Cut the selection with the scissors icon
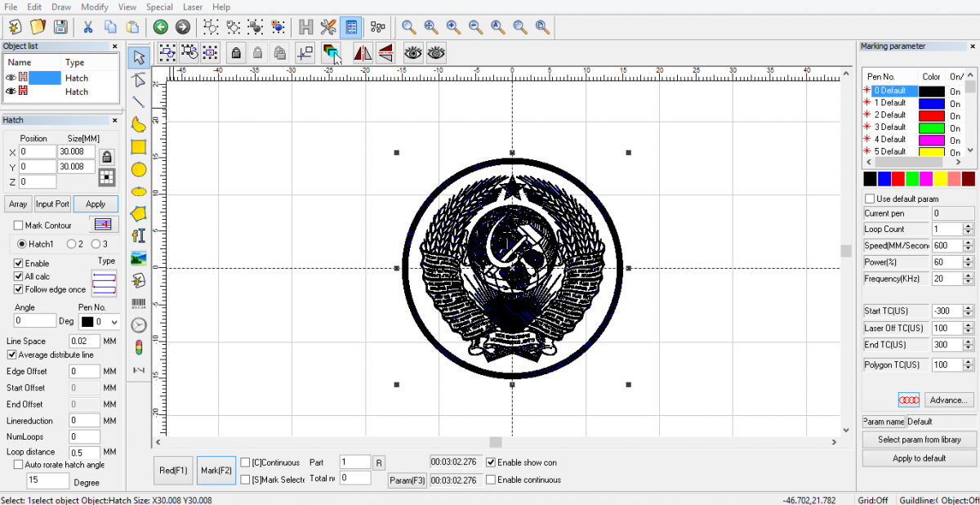The height and width of the screenshot is (505, 980). (x=88, y=26)
